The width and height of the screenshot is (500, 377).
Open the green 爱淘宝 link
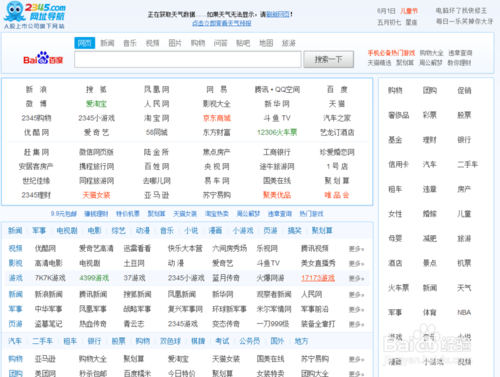coord(96,104)
